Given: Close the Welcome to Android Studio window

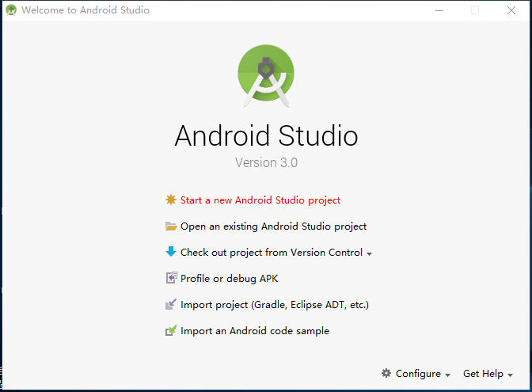Looking at the screenshot, I should pyautogui.click(x=511, y=10).
